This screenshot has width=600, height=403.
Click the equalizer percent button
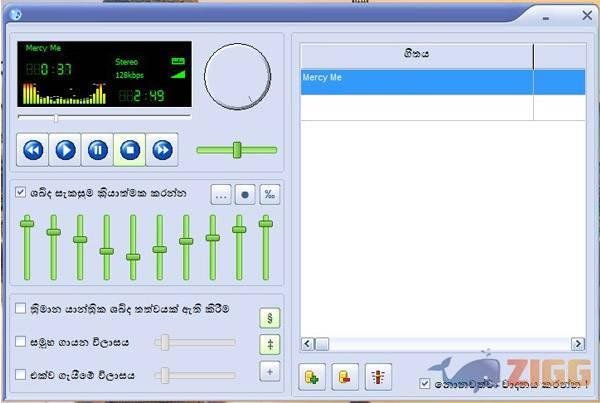269,195
